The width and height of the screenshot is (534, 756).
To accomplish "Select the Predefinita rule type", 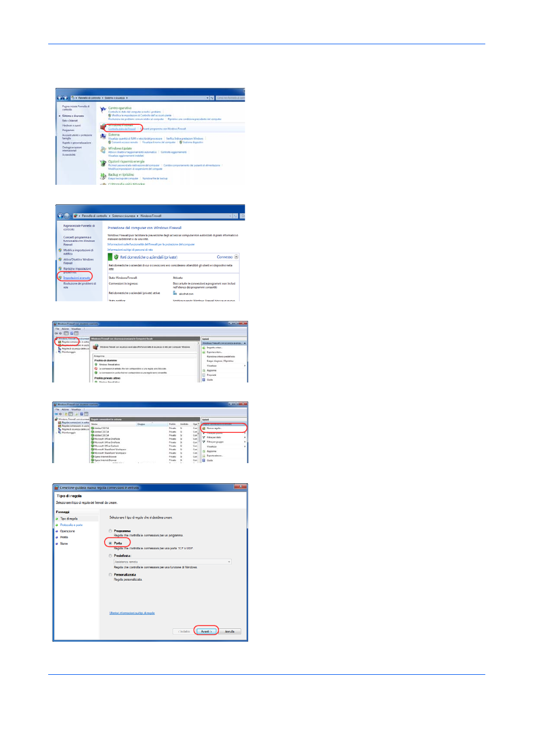I will coord(110,556).
